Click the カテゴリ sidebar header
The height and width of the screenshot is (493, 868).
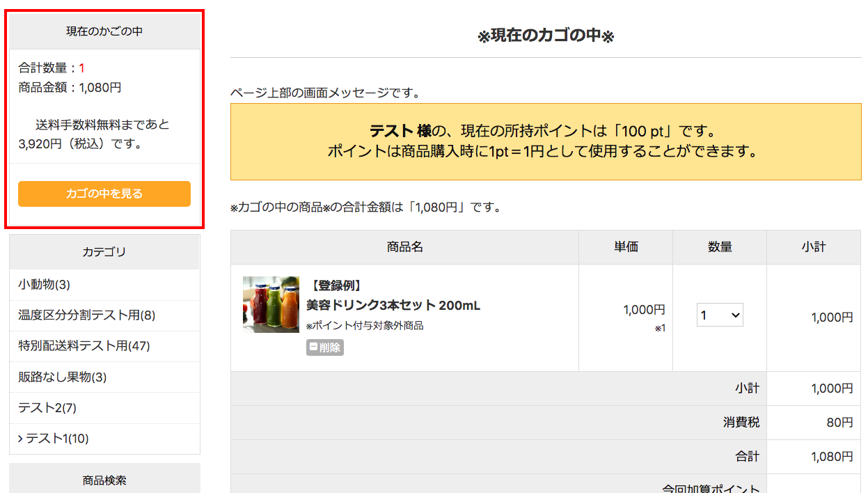click(104, 251)
